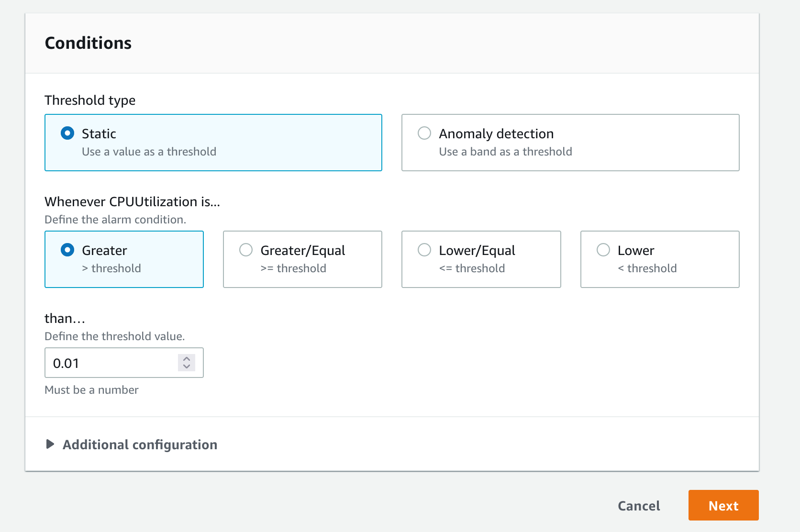Expand the Additional configuration section
This screenshot has height=532, width=800.
click(139, 444)
